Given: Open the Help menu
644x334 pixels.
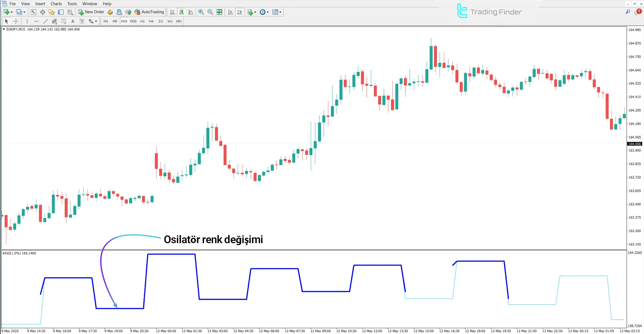Looking at the screenshot, I should coord(107,4).
